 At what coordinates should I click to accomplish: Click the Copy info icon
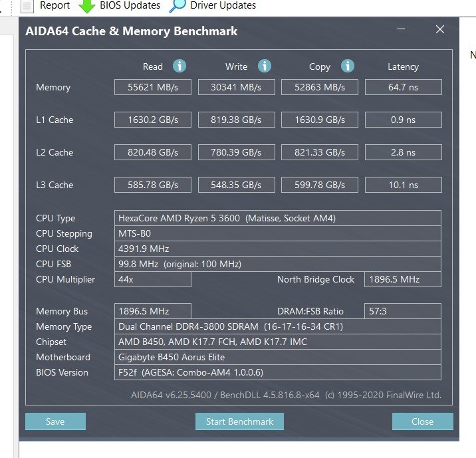click(348, 66)
